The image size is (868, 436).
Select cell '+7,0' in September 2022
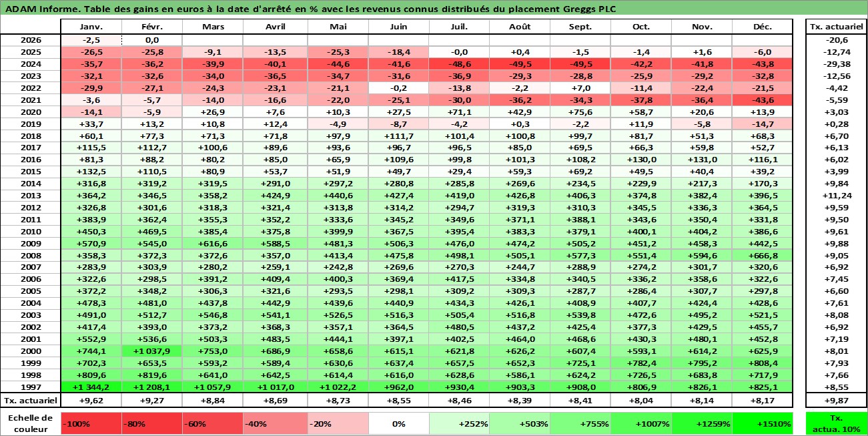click(580, 88)
